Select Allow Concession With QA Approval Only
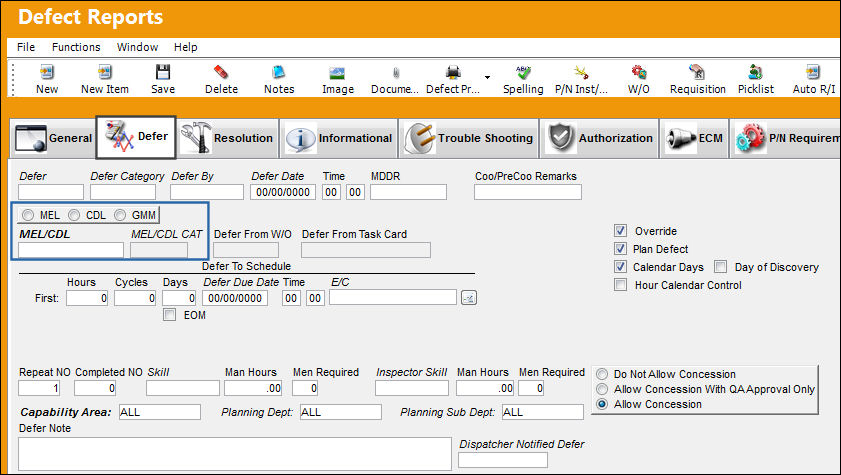This screenshot has height=475, width=841. [602, 389]
